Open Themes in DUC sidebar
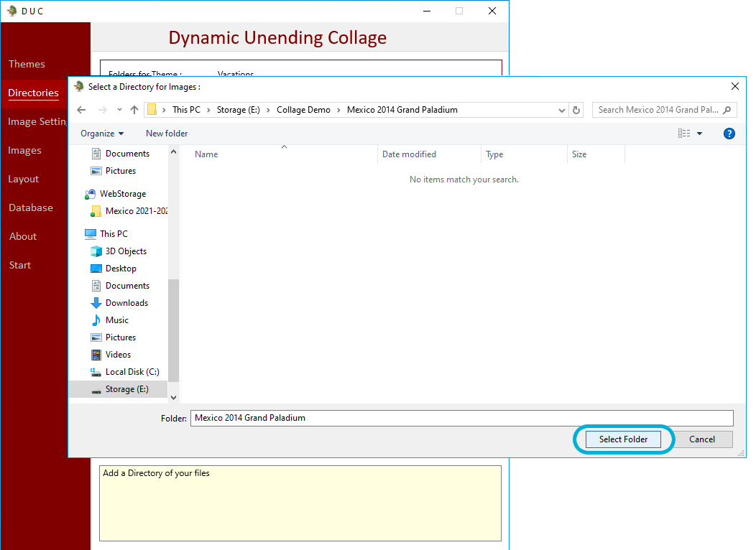This screenshot has width=756, height=550. [x=27, y=64]
